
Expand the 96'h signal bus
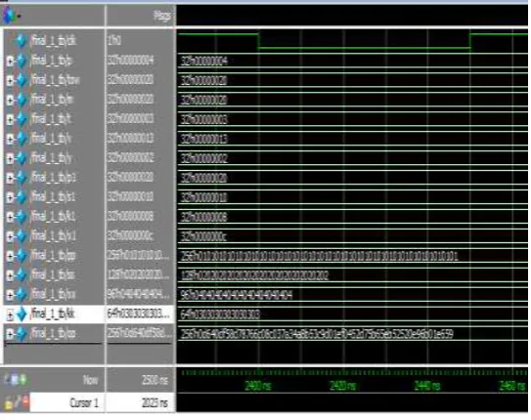(10, 295)
